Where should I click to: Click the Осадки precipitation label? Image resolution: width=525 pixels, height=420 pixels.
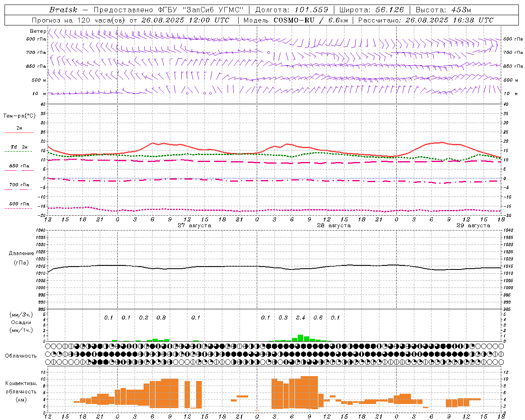21,322
